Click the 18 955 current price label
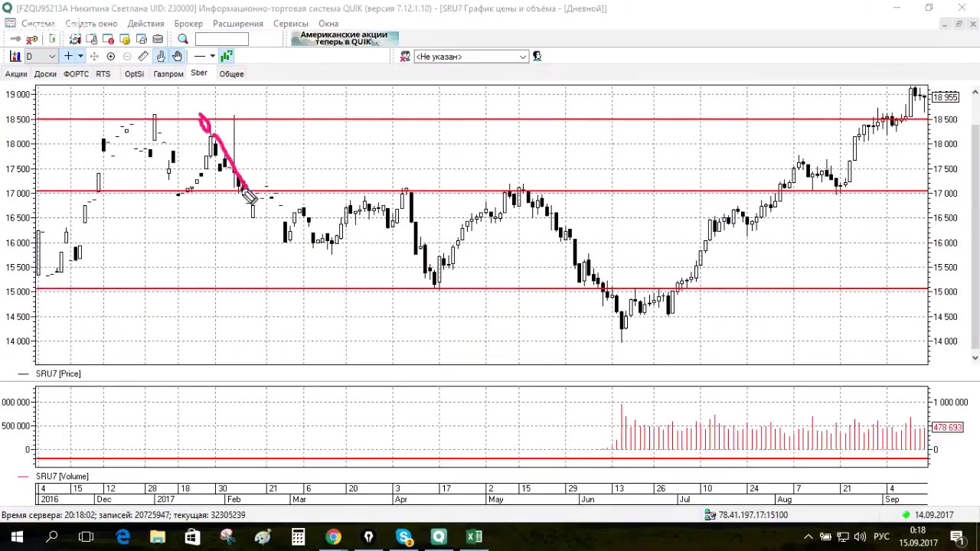The height and width of the screenshot is (551, 980). coord(946,97)
